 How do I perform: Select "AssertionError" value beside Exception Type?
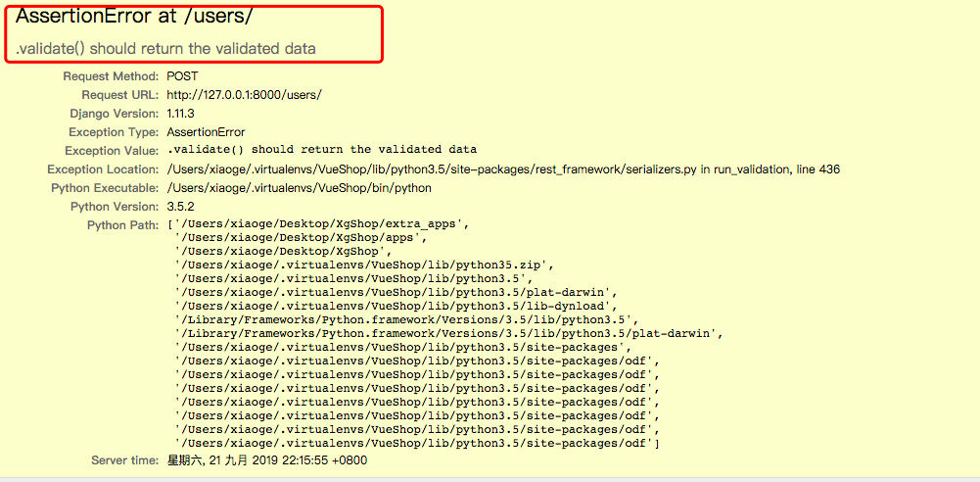[206, 132]
